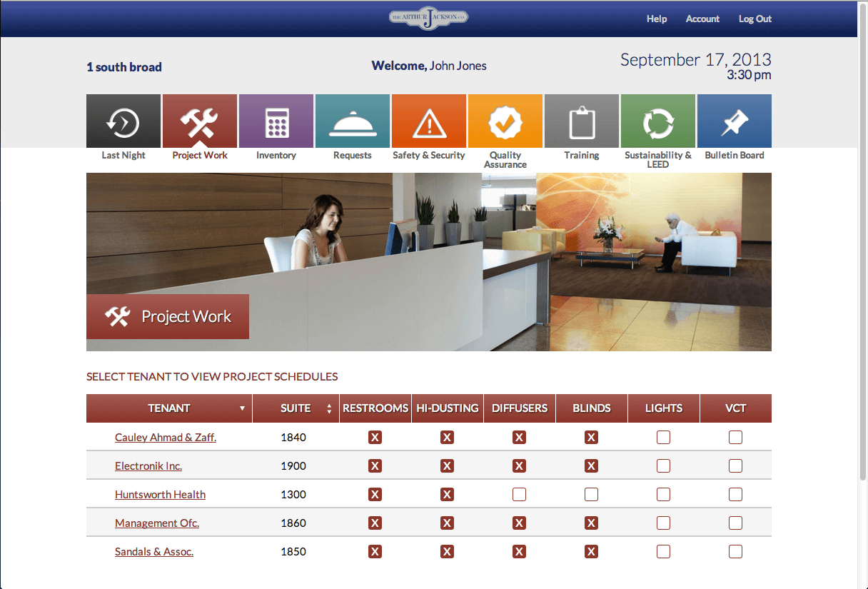868x589 pixels.
Task: Click the Bulletin Board pushpin icon
Action: [734, 122]
